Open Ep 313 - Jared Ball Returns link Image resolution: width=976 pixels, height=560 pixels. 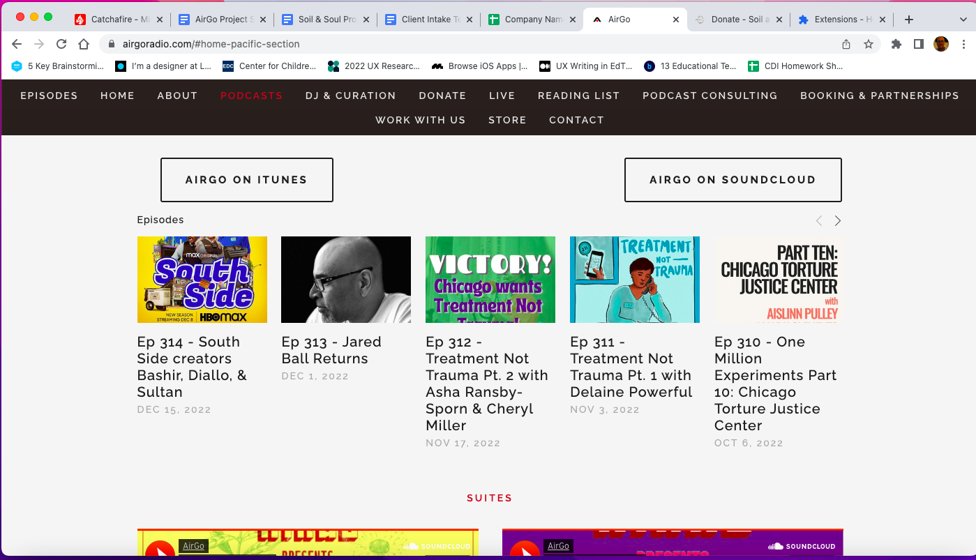click(x=331, y=350)
